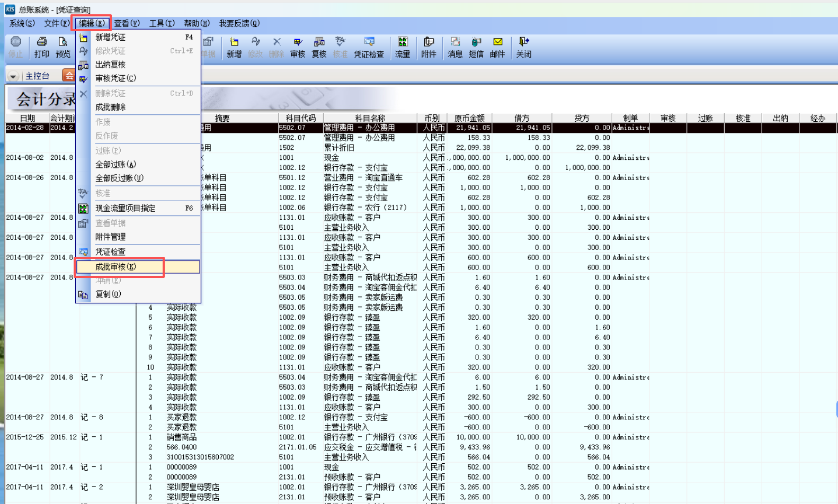The height and width of the screenshot is (504, 838).
Task: Open 凭证检查 from the toolbar
Action: click(x=369, y=47)
